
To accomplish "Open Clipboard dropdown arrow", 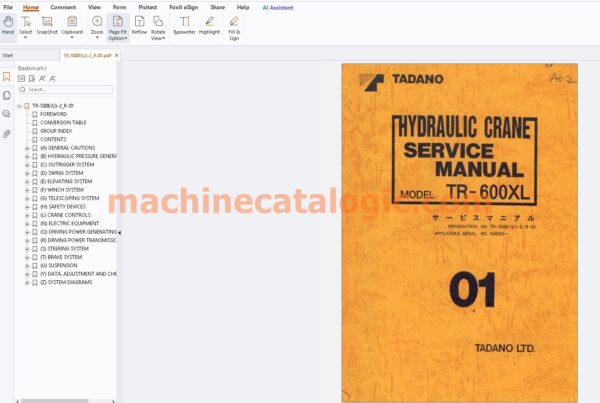I will [x=72, y=38].
